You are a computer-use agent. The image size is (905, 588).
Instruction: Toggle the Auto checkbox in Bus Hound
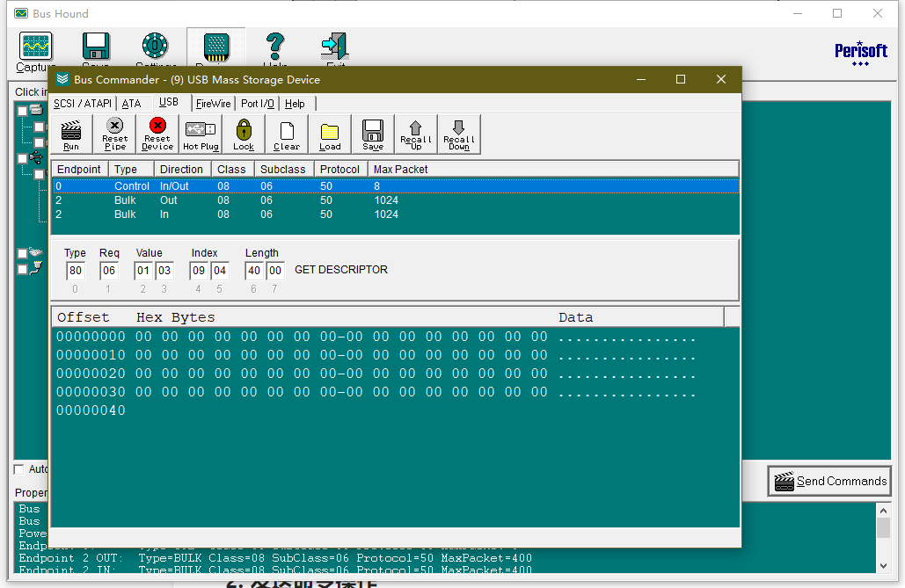click(x=19, y=469)
